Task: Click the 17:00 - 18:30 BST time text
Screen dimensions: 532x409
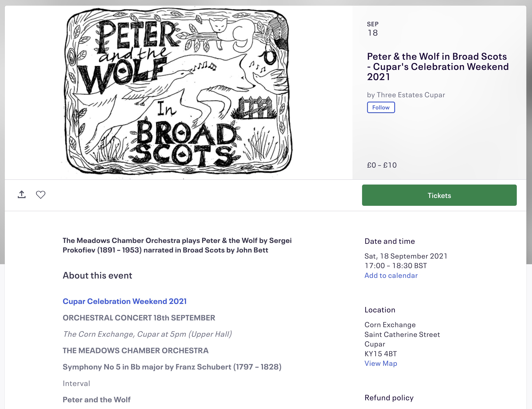Action: click(396, 266)
